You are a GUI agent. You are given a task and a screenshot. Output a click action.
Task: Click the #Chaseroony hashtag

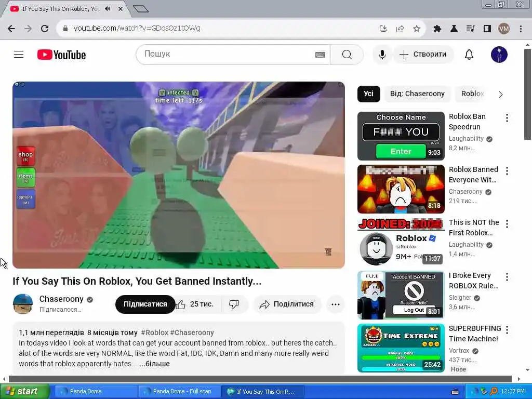tap(192, 332)
